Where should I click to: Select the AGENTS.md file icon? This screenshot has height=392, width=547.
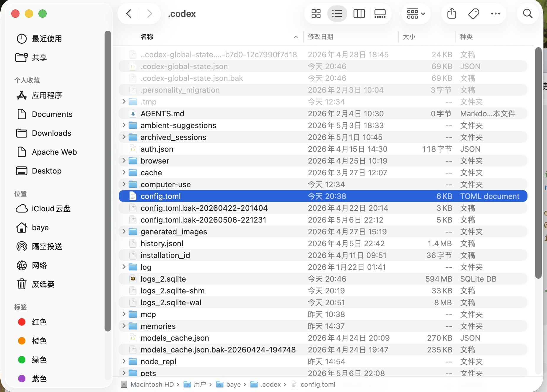[x=133, y=114]
